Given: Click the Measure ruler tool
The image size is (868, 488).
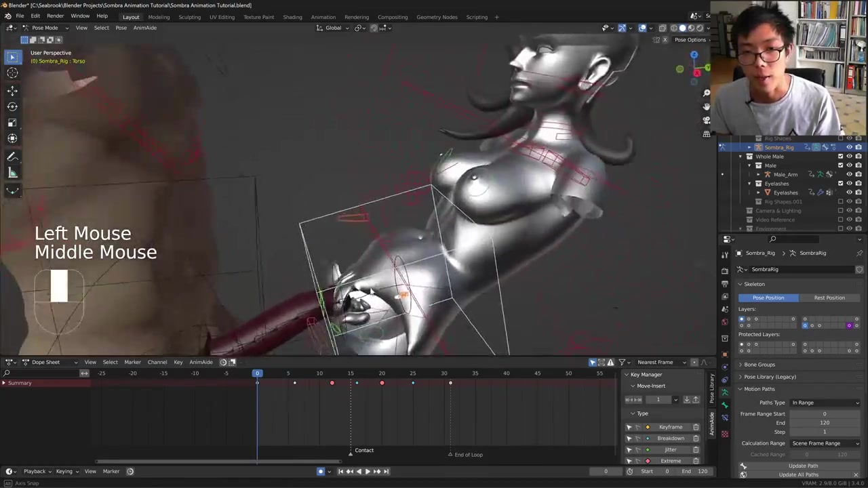Looking at the screenshot, I should pyautogui.click(x=12, y=173).
